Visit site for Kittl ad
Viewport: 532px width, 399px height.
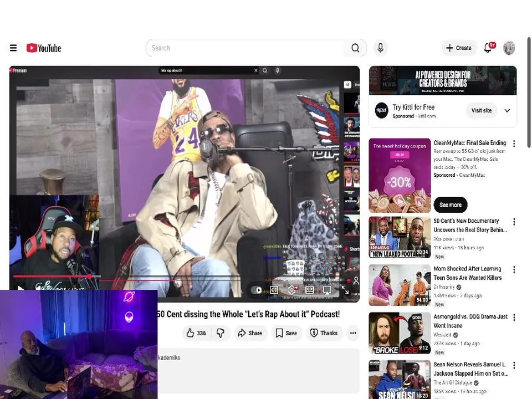coord(481,111)
